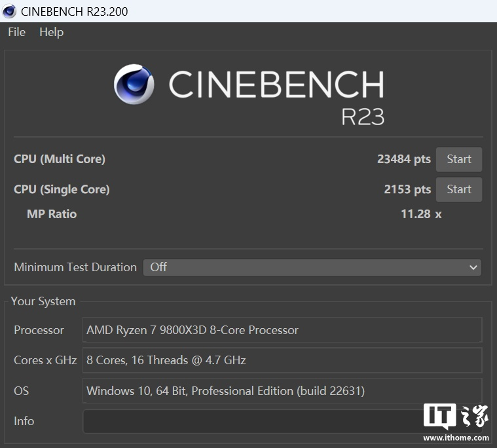
Task: Click the 2153 pts single core score
Action: (x=407, y=189)
